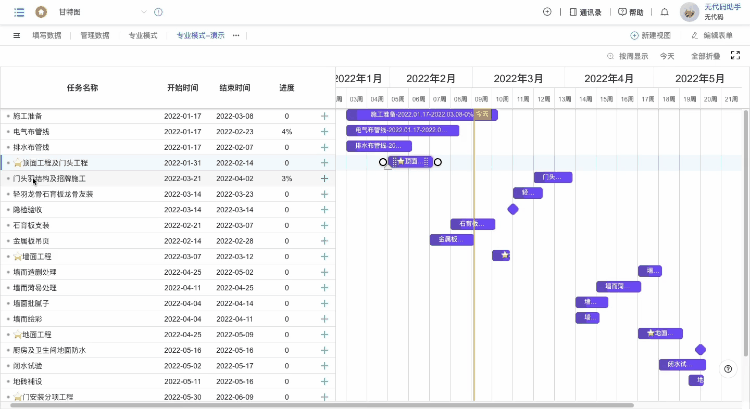Select the 排水布管线 task name
Viewport: 750px width, 409px height.
31,147
